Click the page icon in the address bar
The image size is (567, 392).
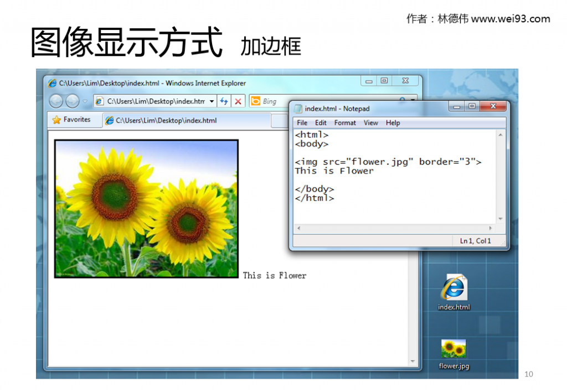99,101
